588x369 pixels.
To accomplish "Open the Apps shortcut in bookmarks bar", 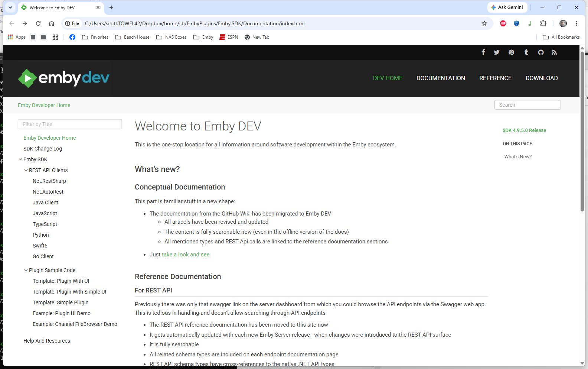I will tap(17, 37).
